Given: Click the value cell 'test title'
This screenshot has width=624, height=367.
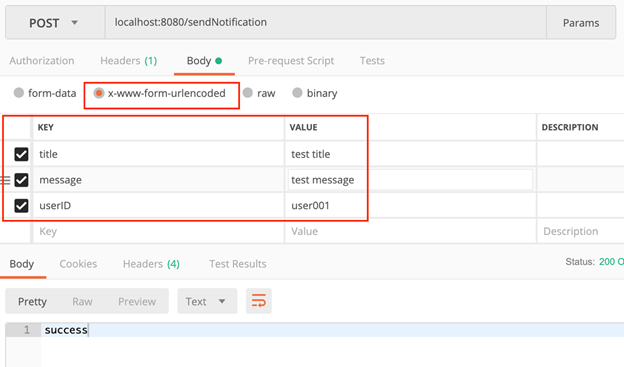Looking at the screenshot, I should (410, 154).
